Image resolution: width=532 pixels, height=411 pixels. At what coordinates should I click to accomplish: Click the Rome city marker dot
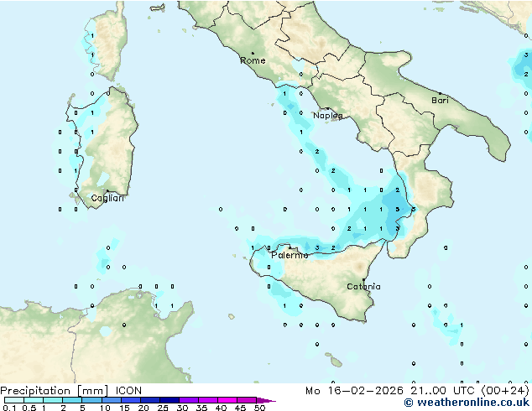tap(253, 53)
